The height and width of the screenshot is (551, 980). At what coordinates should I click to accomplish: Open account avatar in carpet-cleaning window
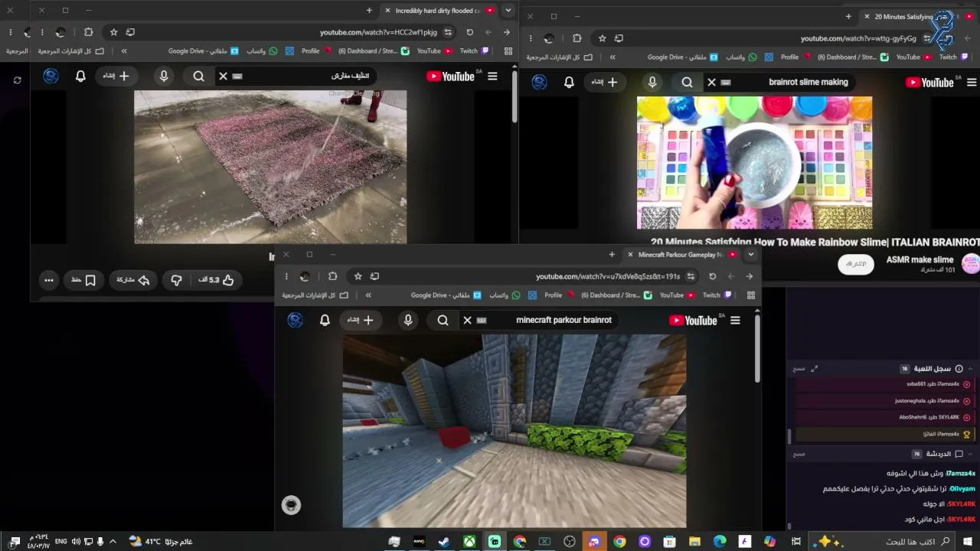coord(51,76)
